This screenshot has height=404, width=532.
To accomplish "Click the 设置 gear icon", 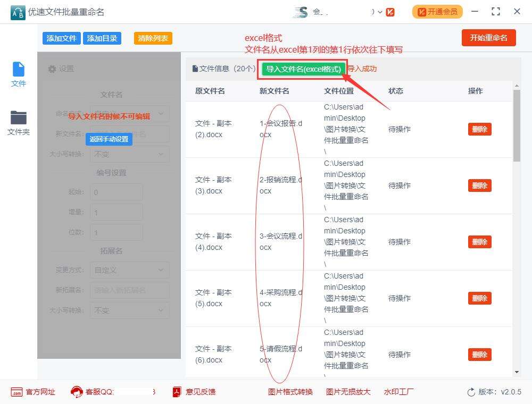I will point(52,69).
